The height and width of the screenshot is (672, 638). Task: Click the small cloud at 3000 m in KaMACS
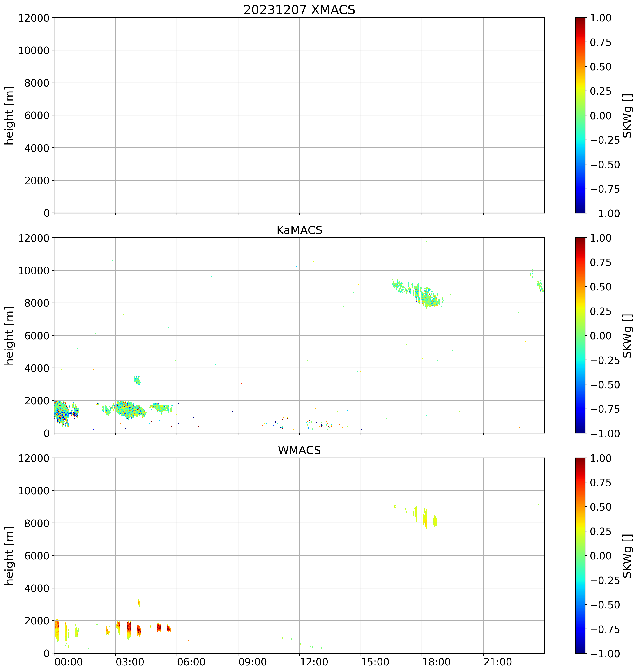137,380
